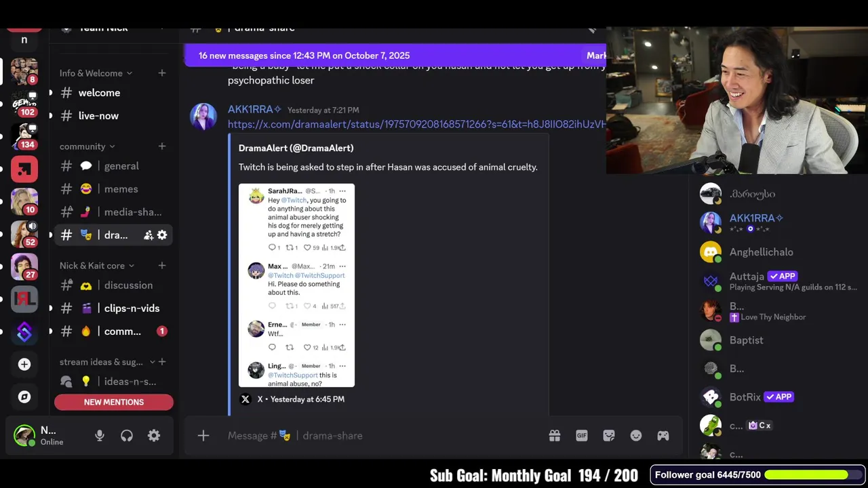Collapse the community category
The height and width of the screenshot is (488, 868).
point(87,146)
